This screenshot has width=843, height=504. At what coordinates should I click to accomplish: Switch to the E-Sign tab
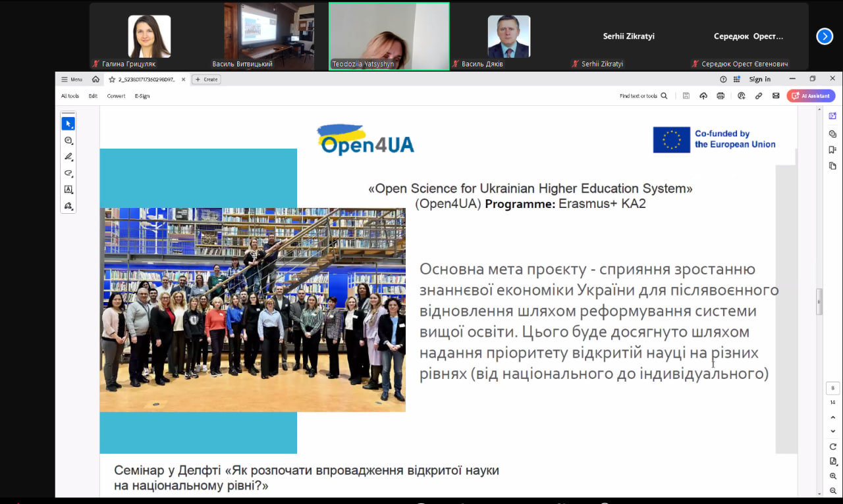tap(142, 96)
